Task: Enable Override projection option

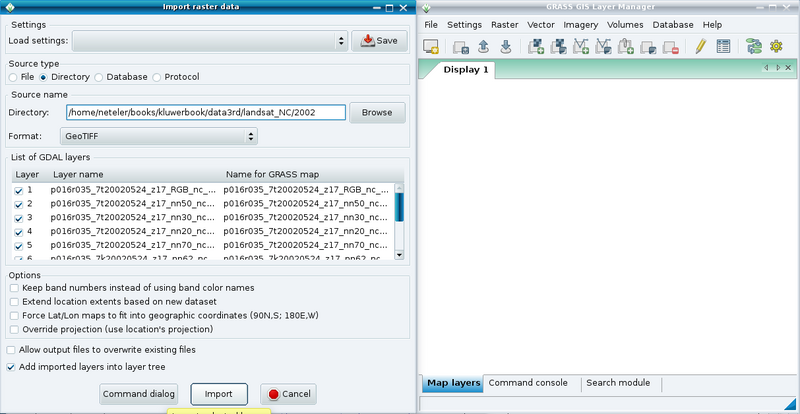Action: 13,329
